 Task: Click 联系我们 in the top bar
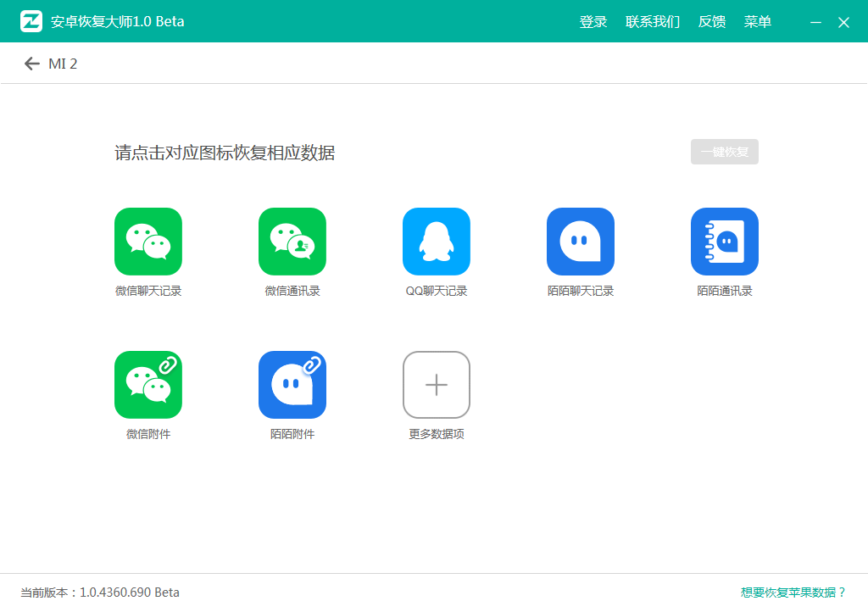(x=653, y=22)
